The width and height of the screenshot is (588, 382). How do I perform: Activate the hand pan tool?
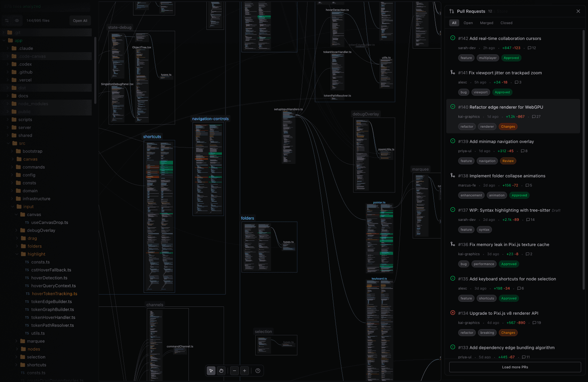pos(221,370)
